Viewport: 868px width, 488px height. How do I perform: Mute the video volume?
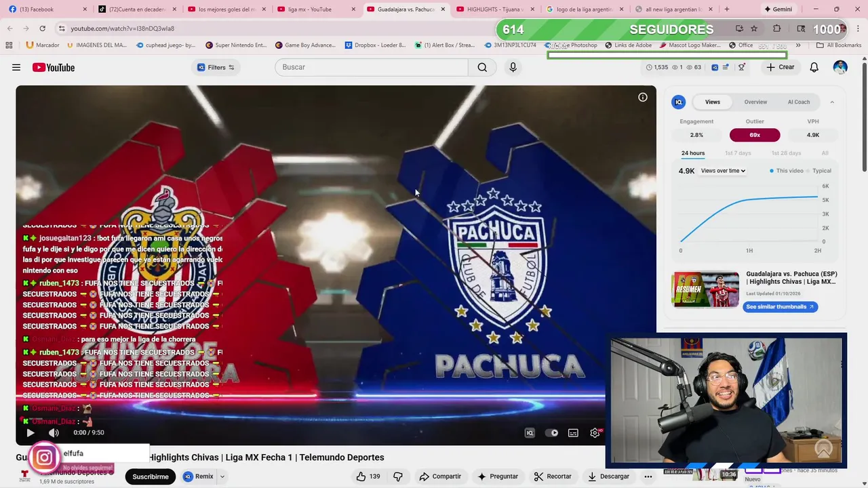[54, 432]
